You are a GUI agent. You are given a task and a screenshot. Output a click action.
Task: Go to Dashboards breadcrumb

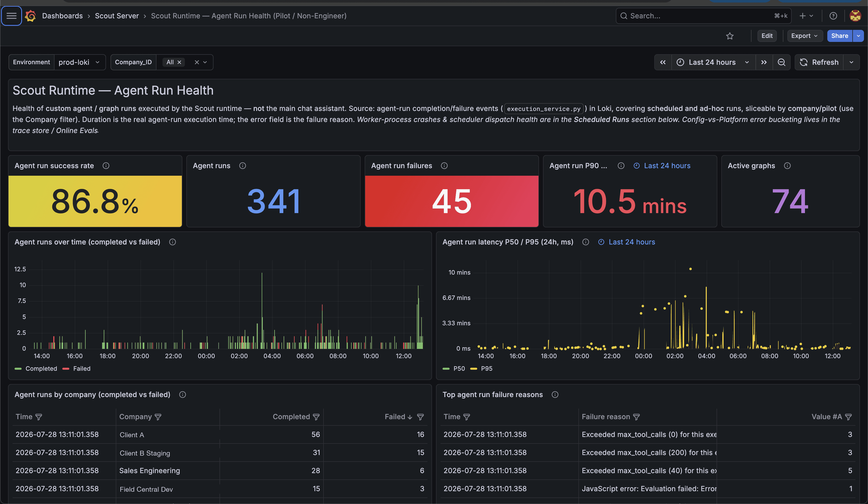[62, 16]
